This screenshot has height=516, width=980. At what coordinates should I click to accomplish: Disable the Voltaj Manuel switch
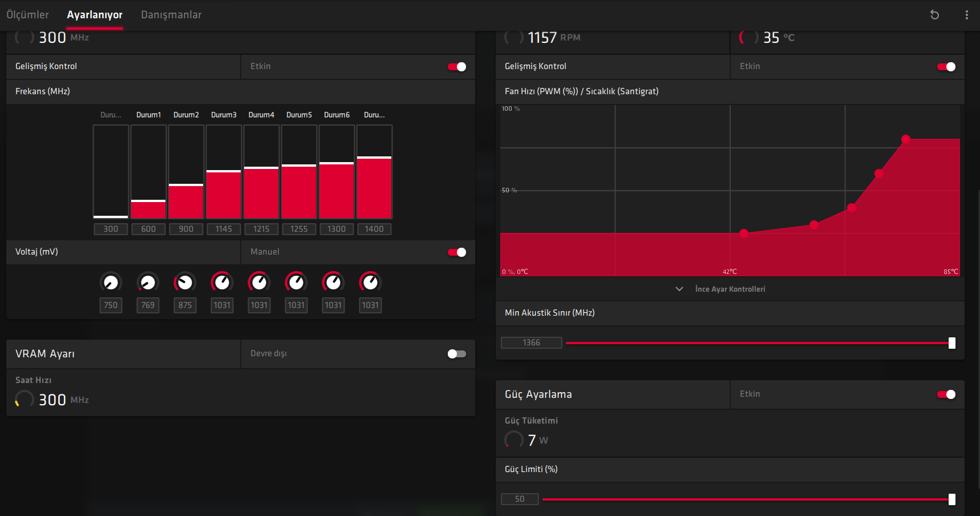[457, 252]
